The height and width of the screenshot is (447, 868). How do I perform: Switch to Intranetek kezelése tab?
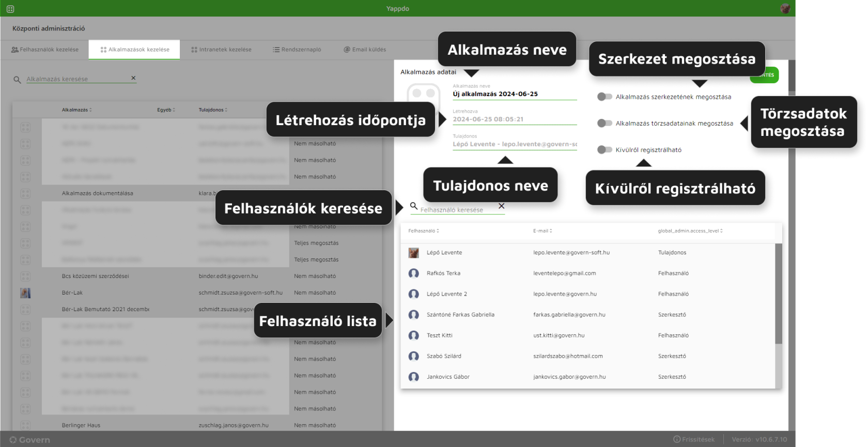tap(221, 50)
